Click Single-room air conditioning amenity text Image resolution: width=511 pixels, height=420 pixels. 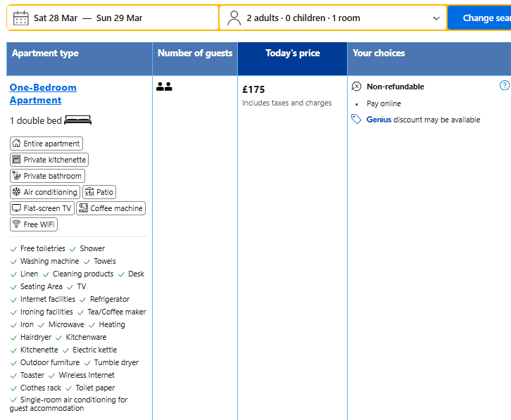coord(68,404)
